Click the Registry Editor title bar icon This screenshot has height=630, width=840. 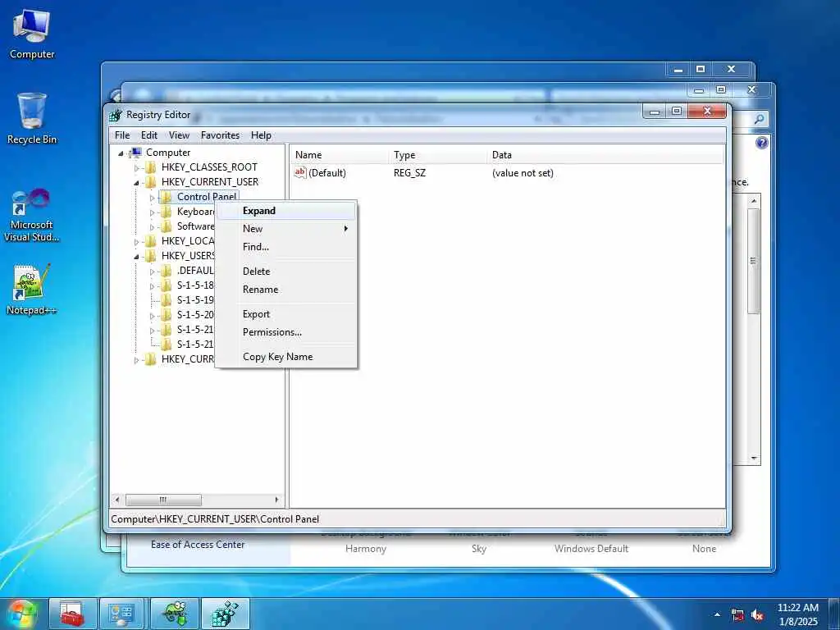coord(116,115)
